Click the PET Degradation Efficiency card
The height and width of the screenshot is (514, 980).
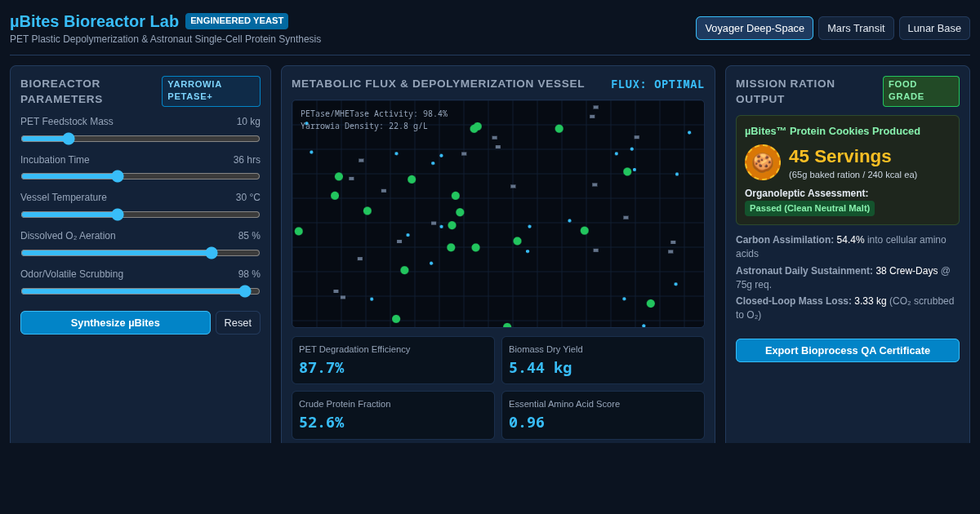click(x=393, y=360)
